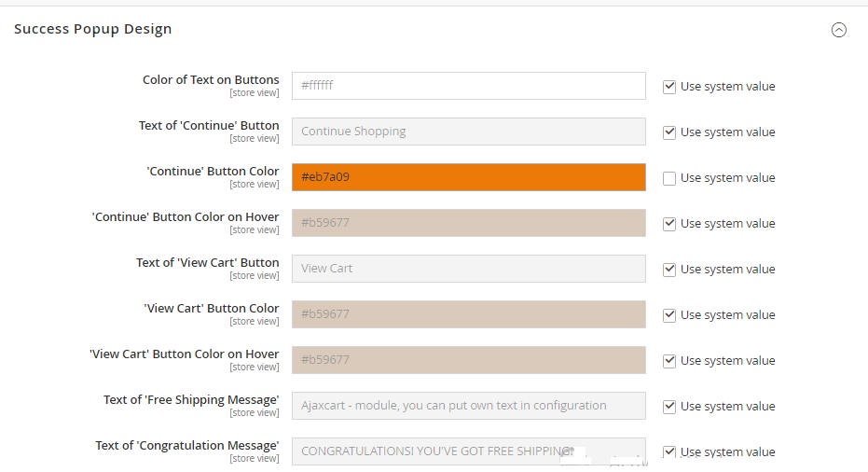This screenshot has width=868, height=472.
Task: Click the Continue Shopping text field
Action: tap(468, 132)
